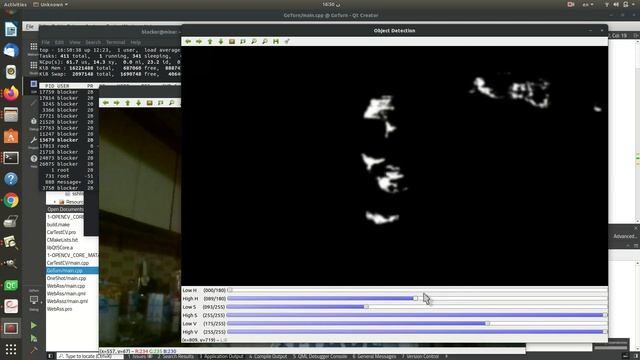Launch Google Chrome from the dock

[x=11, y=200]
